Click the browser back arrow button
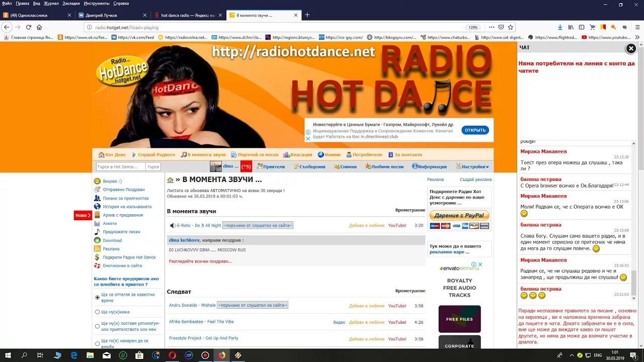This screenshot has width=644, height=362. click(7, 27)
